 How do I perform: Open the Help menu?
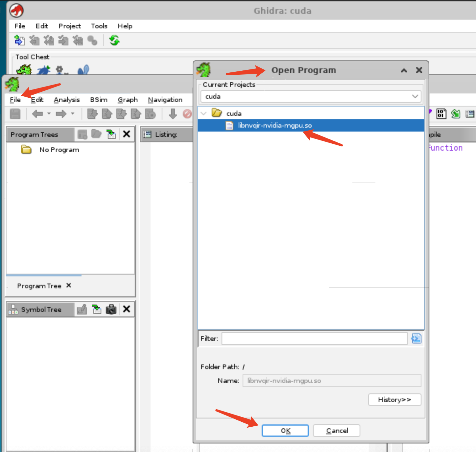[x=125, y=26]
